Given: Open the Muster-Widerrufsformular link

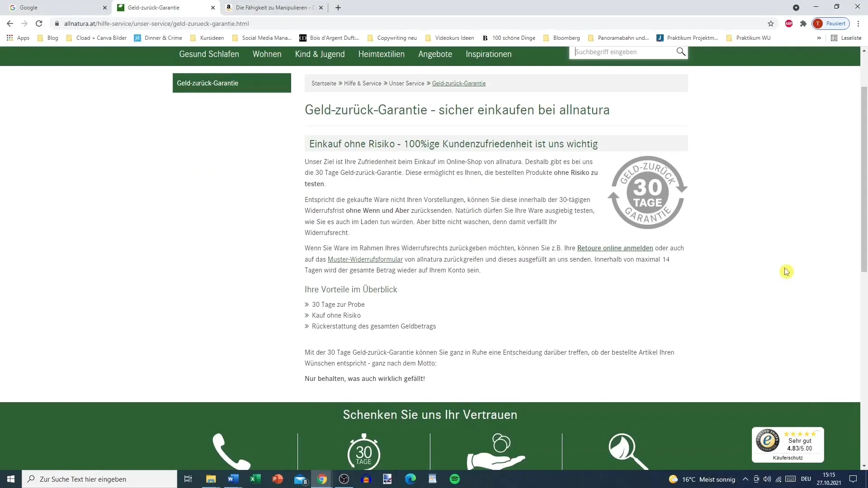Looking at the screenshot, I should 365,259.
